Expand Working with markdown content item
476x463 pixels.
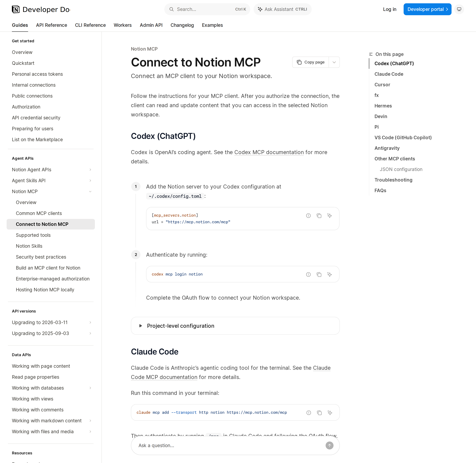[x=90, y=421]
